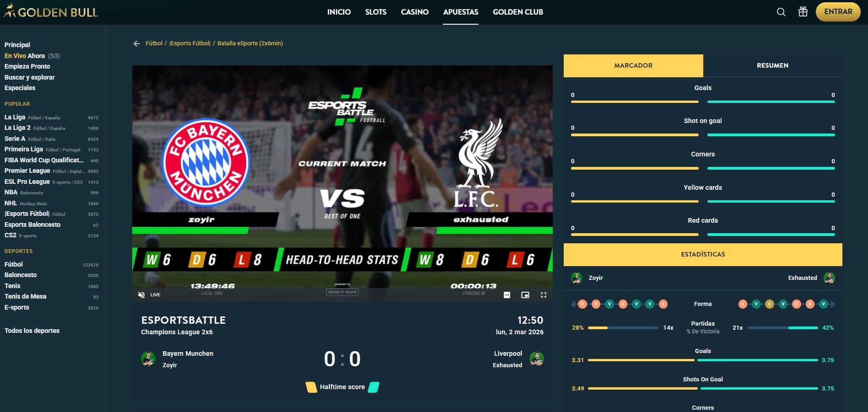Switch to the RESUMEN tab
The height and width of the screenshot is (412, 868).
coord(772,65)
